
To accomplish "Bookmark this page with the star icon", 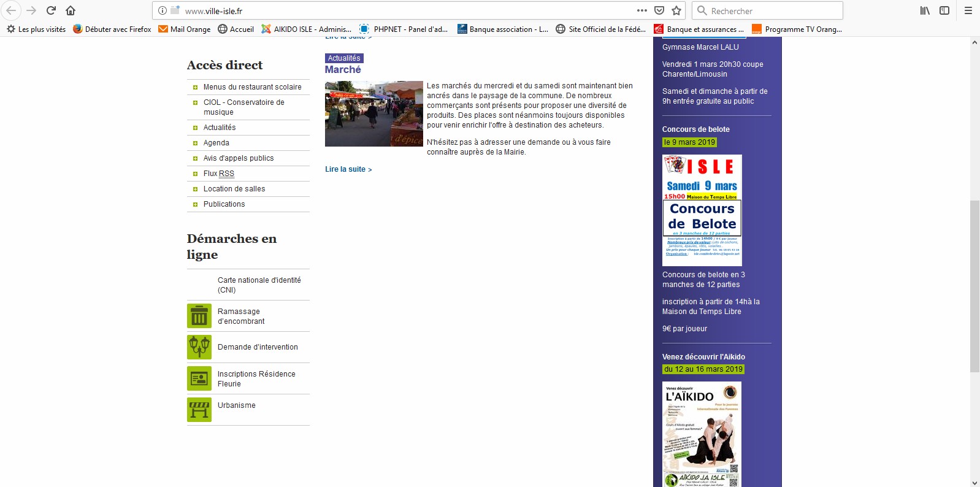I will click(676, 10).
